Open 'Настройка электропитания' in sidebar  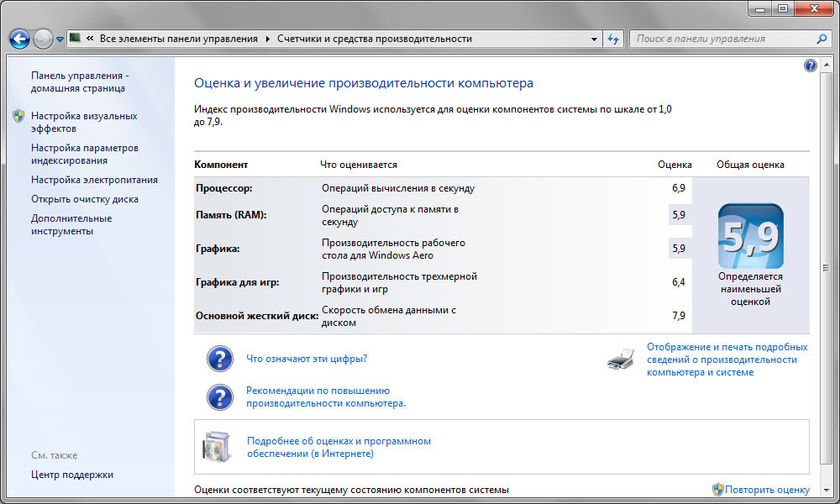[x=94, y=180]
